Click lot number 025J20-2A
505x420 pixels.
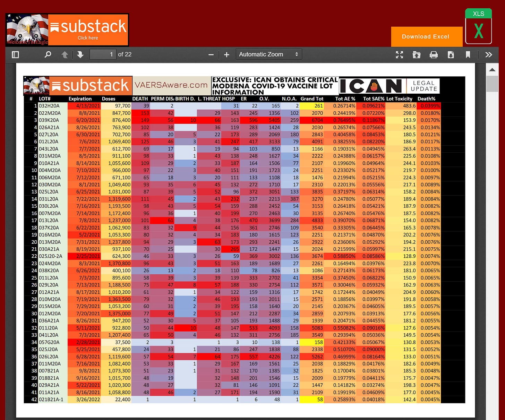pos(51,256)
